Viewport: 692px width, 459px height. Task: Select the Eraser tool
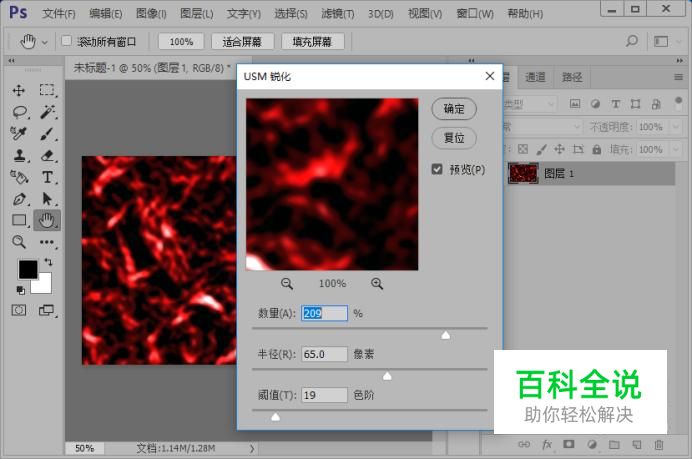(47, 155)
